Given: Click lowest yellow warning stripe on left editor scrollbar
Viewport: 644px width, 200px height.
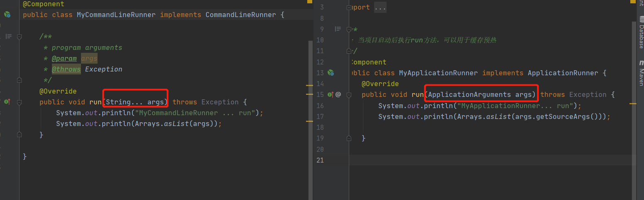Looking at the screenshot, I should (x=309, y=121).
